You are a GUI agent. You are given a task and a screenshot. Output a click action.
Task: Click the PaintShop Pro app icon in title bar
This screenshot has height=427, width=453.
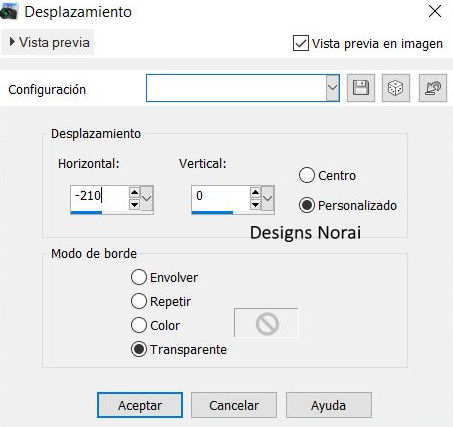tap(9, 12)
